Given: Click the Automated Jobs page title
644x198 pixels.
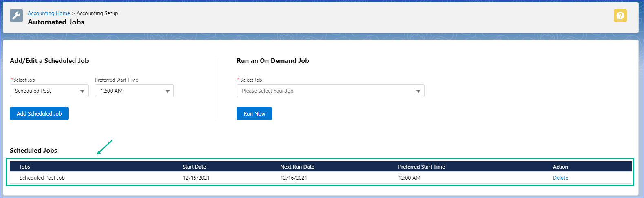Looking at the screenshot, I should (56, 22).
